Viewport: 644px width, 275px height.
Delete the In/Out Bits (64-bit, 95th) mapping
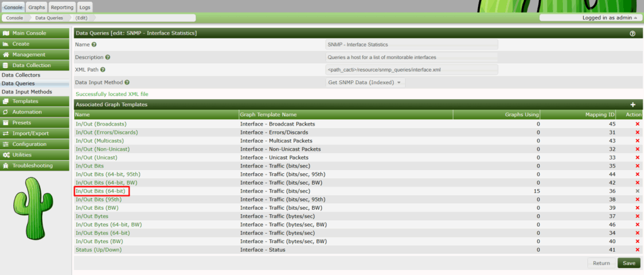click(638, 174)
